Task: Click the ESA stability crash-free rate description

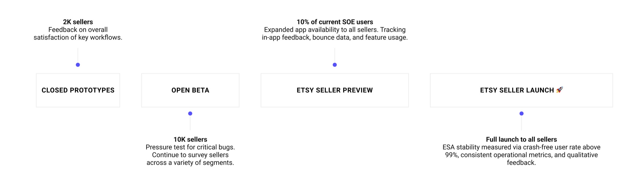Action: 521,155
